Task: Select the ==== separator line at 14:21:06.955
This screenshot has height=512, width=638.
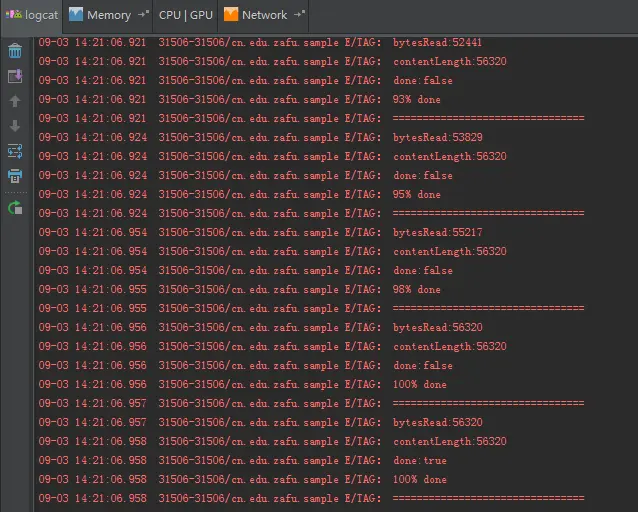Action: (x=312, y=309)
